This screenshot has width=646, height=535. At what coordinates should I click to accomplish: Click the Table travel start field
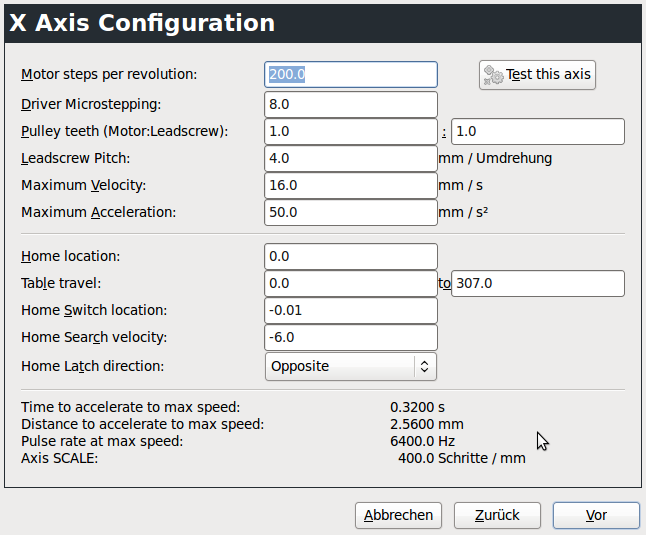tap(351, 284)
